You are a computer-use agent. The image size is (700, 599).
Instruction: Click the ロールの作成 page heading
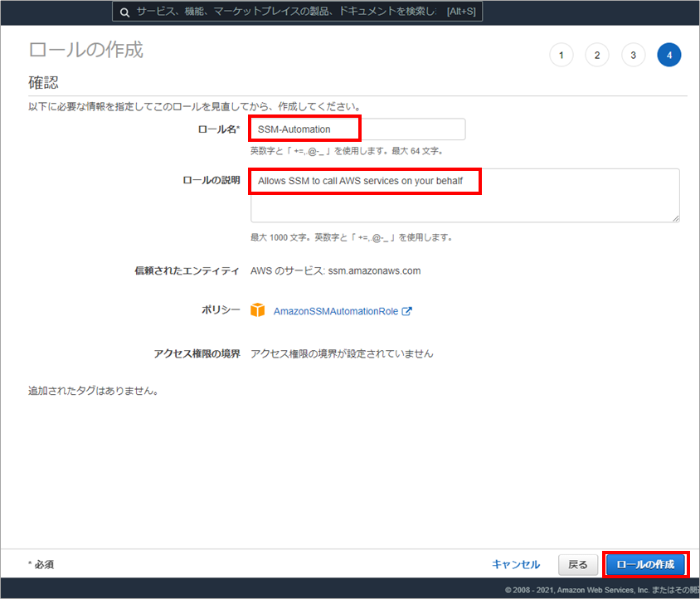pos(86,50)
